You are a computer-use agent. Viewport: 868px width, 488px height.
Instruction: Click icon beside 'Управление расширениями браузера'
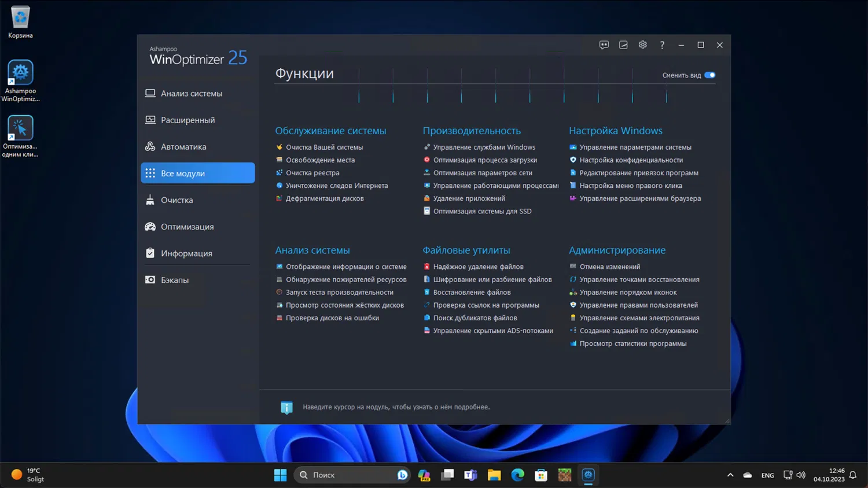pos(573,198)
